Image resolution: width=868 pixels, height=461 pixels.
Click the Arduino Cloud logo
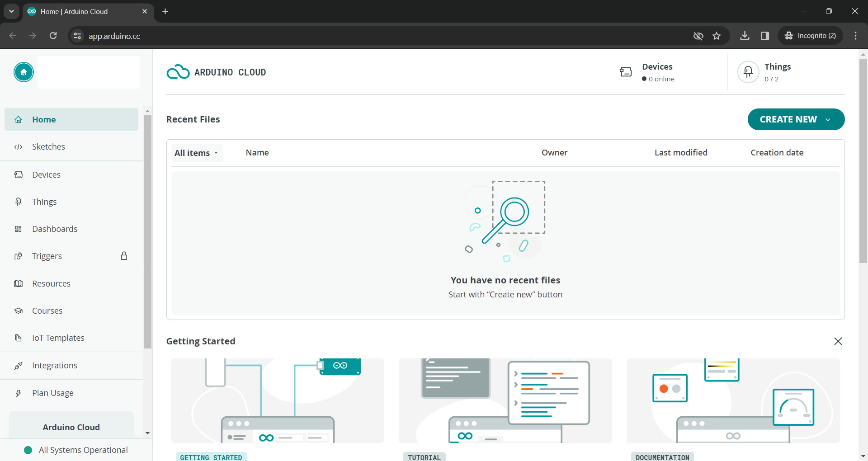click(217, 72)
